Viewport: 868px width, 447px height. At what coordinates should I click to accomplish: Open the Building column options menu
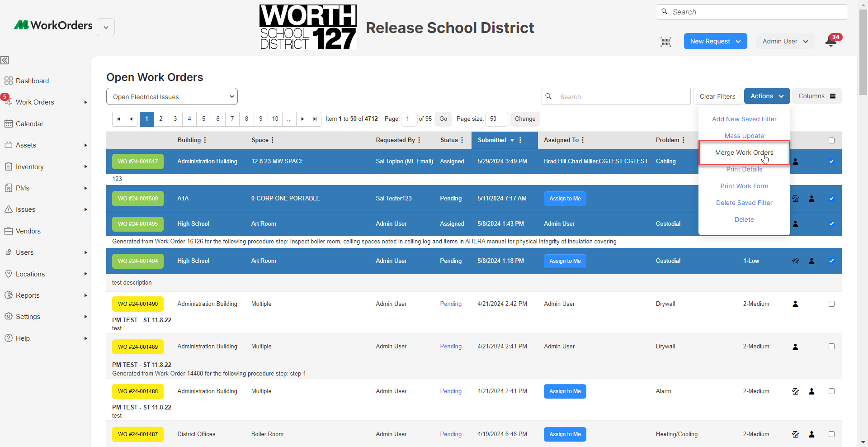[x=205, y=140]
